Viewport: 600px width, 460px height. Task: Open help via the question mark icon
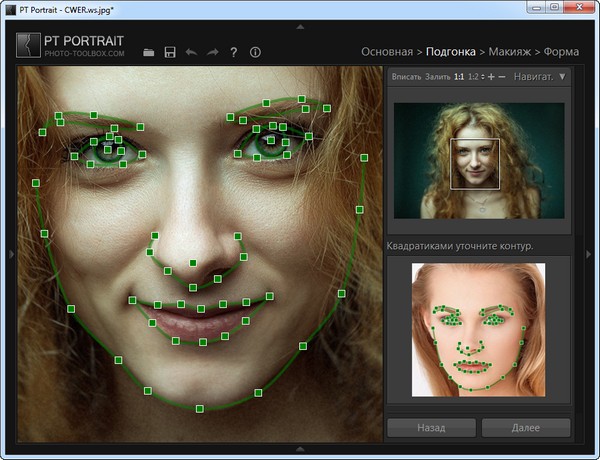pyautogui.click(x=233, y=52)
